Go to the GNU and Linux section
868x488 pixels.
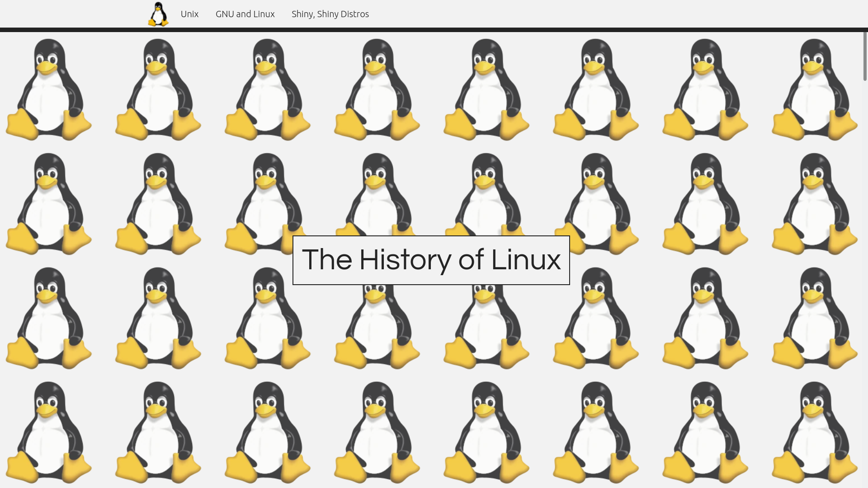245,14
